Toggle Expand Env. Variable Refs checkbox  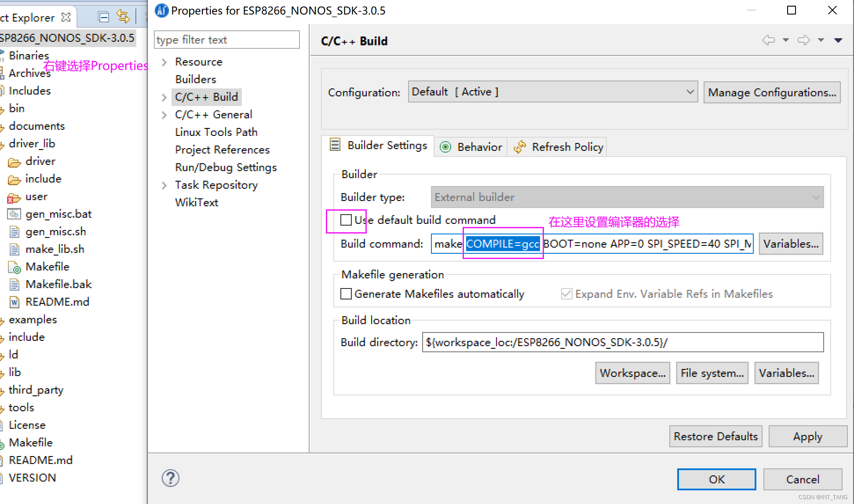[x=566, y=294]
